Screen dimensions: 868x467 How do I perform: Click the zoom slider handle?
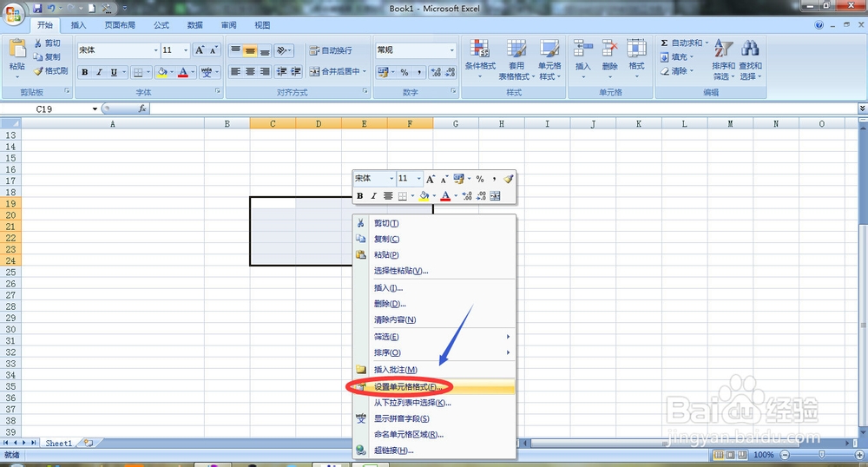point(821,455)
